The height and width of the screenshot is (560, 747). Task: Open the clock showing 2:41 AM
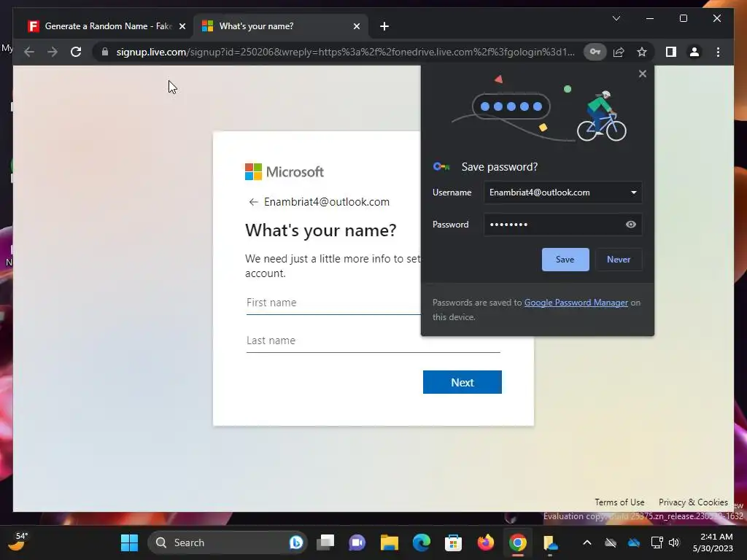point(713,542)
